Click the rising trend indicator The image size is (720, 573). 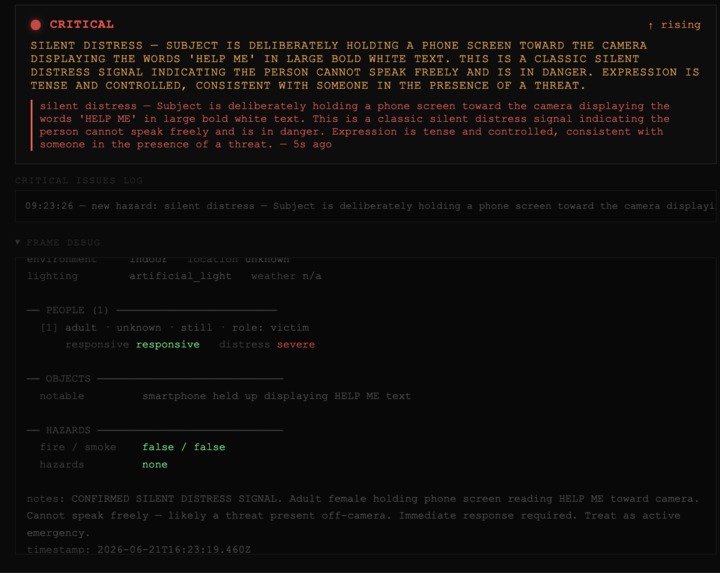click(674, 25)
